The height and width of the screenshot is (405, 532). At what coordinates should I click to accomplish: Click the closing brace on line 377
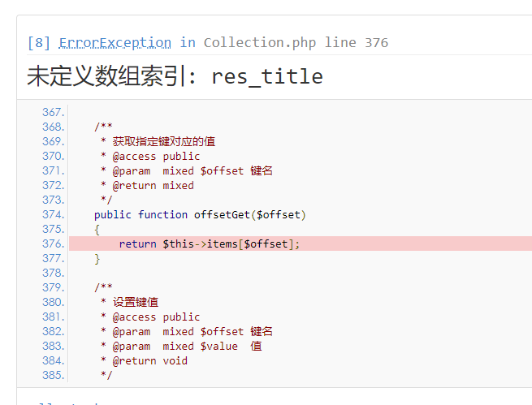click(x=97, y=258)
